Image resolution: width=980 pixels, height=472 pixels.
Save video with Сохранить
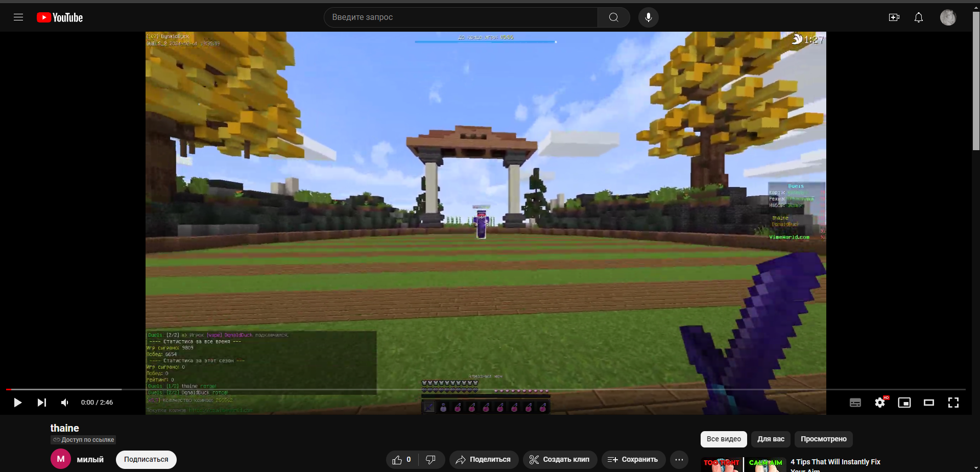633,460
